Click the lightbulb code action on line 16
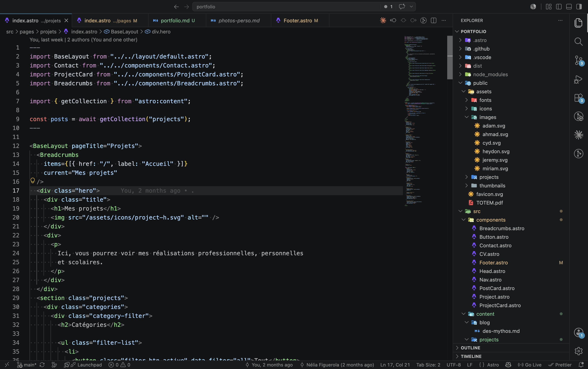The height and width of the screenshot is (369, 588). [32, 180]
